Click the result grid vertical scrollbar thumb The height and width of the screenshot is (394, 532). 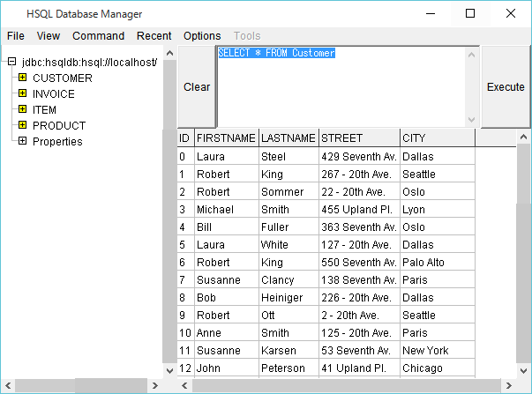tap(523, 174)
